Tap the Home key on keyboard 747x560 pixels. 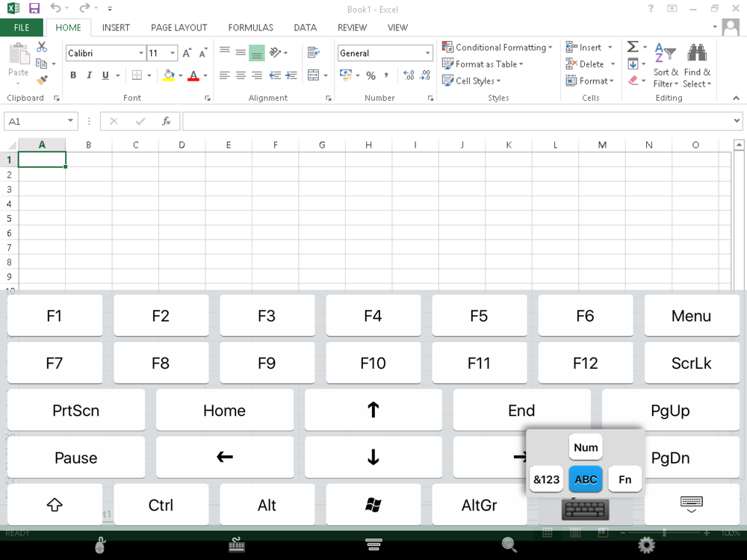pyautogui.click(x=225, y=410)
